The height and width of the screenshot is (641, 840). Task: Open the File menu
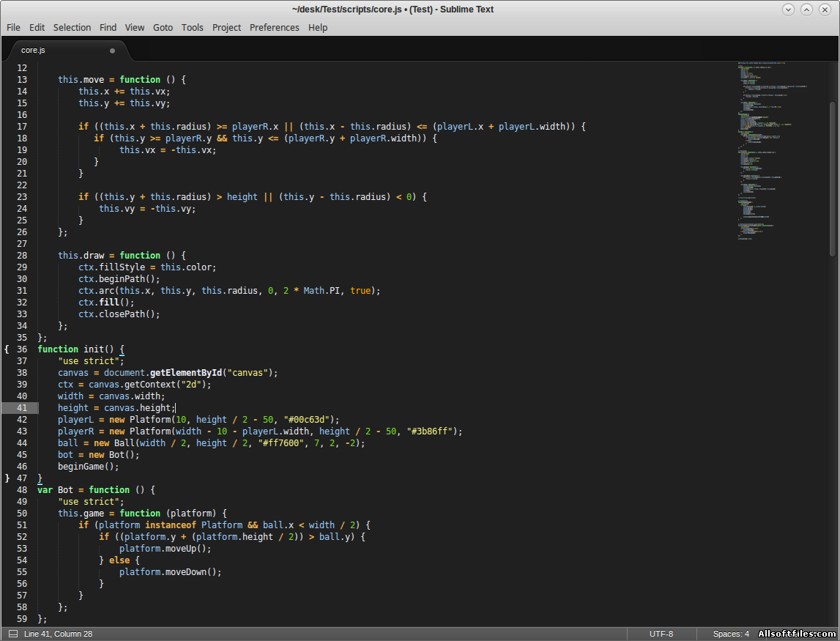[13, 27]
